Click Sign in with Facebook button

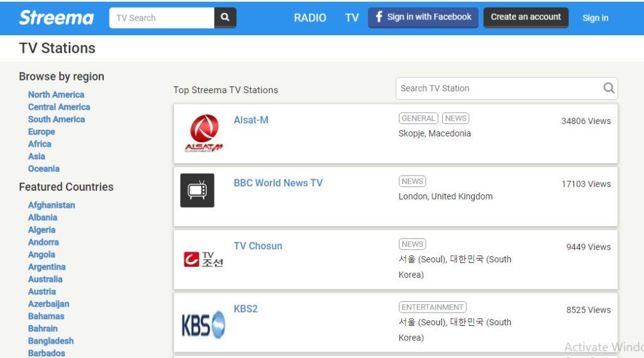(x=423, y=17)
